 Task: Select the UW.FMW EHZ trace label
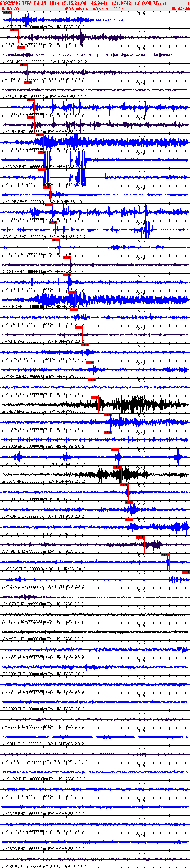point(43,465)
